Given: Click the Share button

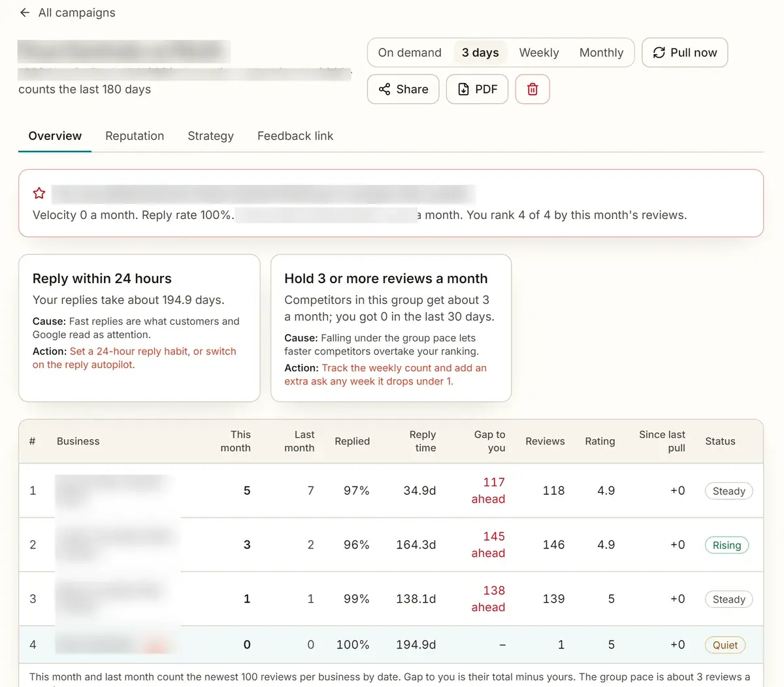Looking at the screenshot, I should [x=403, y=89].
